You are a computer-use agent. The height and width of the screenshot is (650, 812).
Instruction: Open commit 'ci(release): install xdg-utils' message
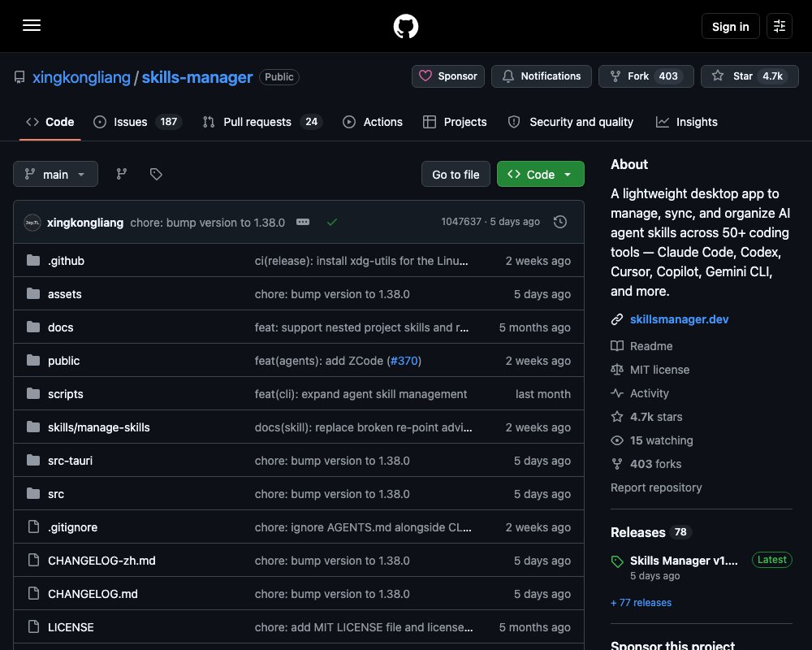tap(361, 261)
